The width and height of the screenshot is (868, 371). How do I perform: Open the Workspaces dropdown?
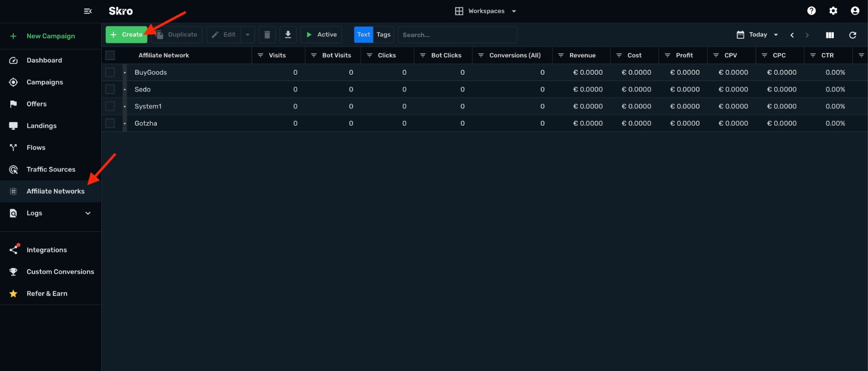coord(486,11)
